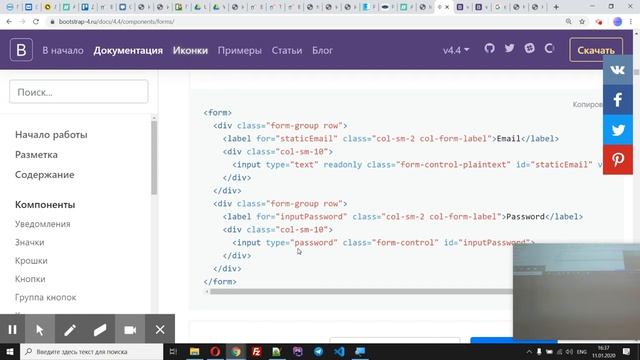Expand the v4.4 version dropdown
The width and height of the screenshot is (640, 360).
[x=456, y=50]
